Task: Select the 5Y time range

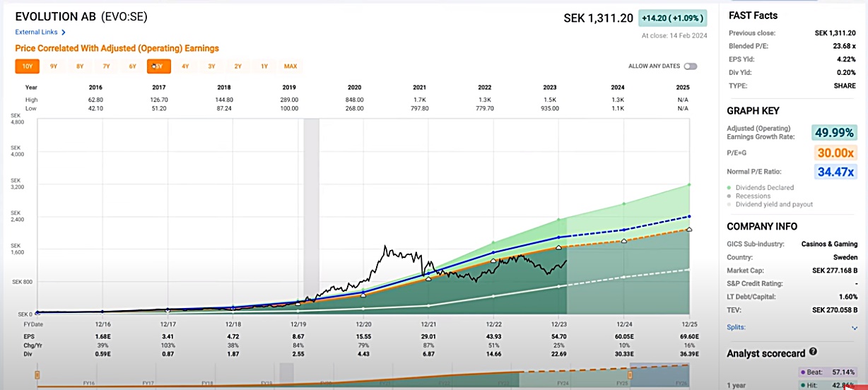Action: [158, 66]
